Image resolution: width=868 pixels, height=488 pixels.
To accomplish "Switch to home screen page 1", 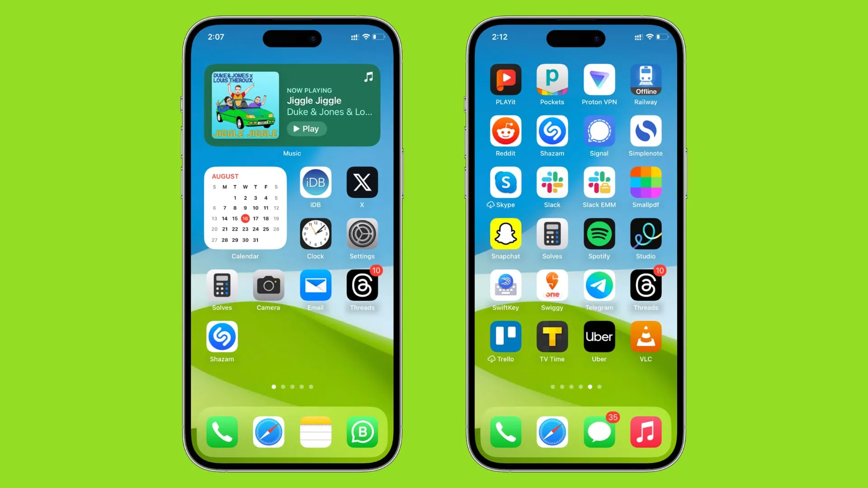I will [274, 387].
